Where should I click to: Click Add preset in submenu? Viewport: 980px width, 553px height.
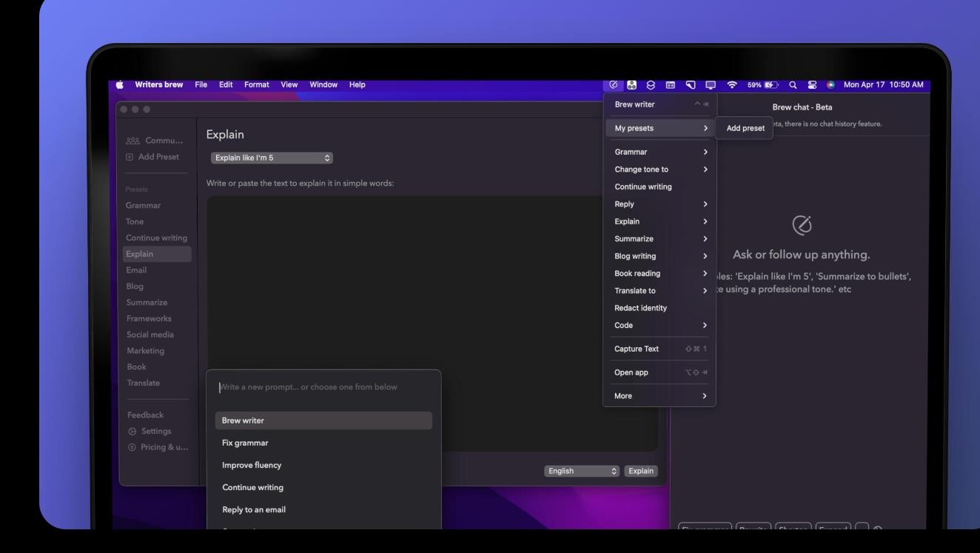[x=745, y=128]
